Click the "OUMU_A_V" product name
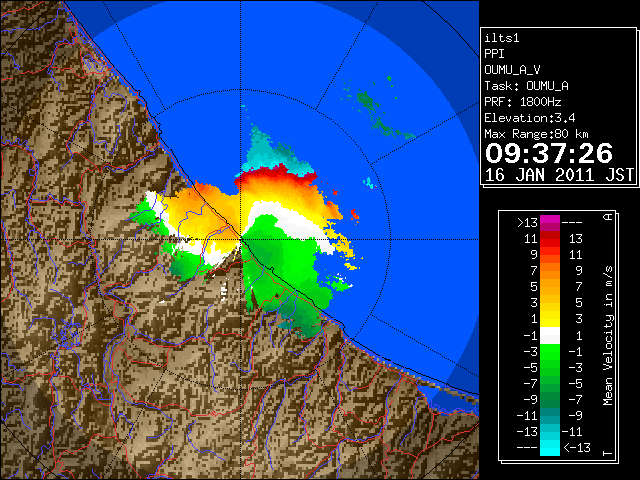Image resolution: width=640 pixels, height=480 pixels. click(x=512, y=70)
